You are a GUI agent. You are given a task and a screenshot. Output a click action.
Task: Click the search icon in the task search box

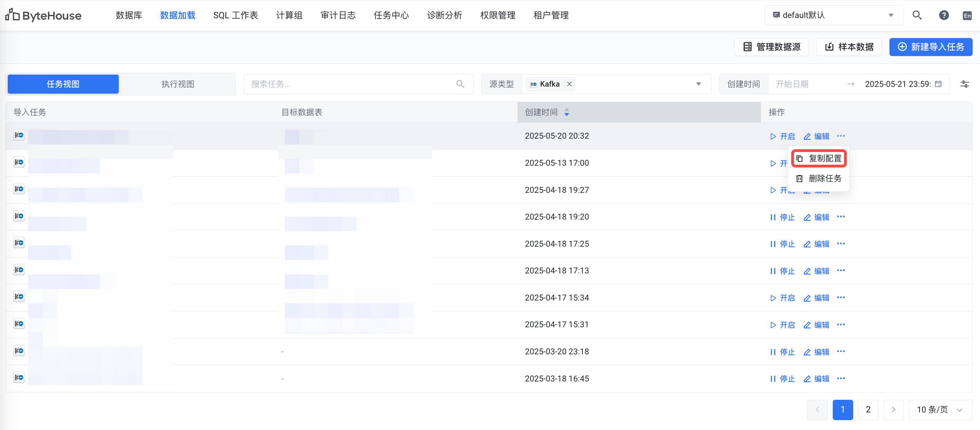(x=460, y=84)
